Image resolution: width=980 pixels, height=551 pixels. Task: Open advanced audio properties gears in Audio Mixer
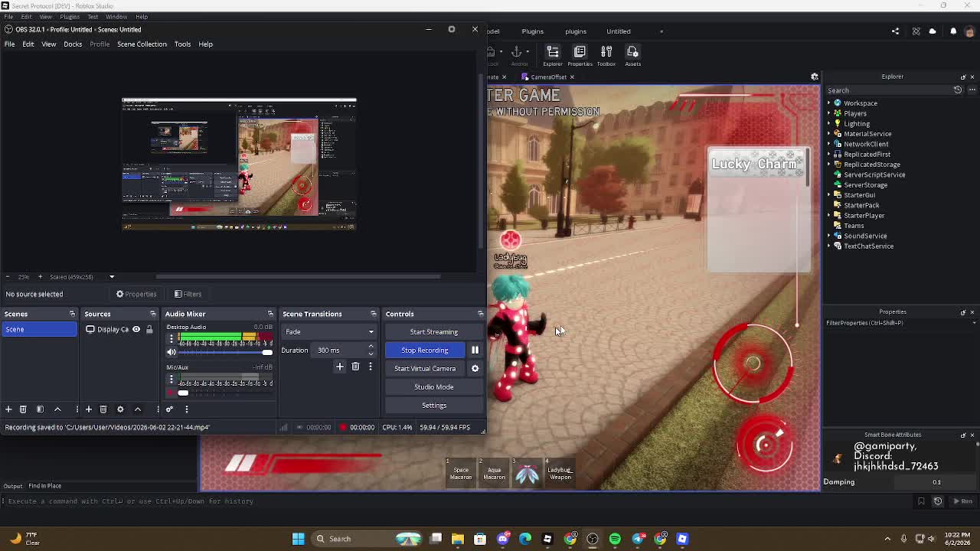point(170,409)
